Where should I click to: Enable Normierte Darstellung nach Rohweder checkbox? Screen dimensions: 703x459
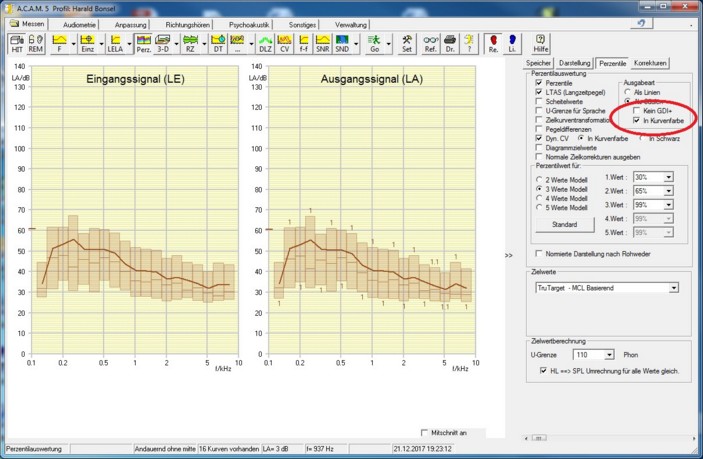539,253
